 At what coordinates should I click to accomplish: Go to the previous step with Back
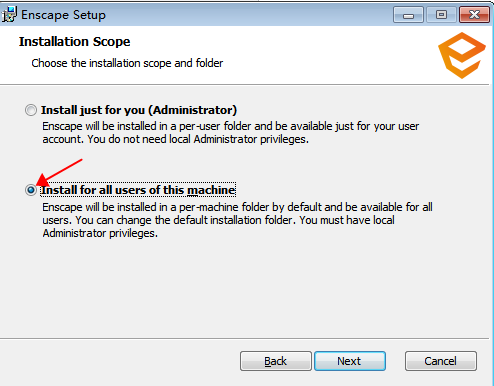click(276, 361)
